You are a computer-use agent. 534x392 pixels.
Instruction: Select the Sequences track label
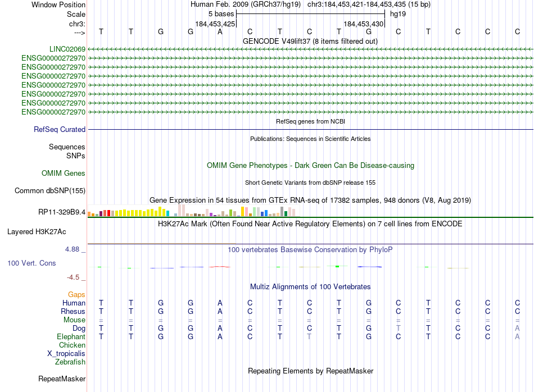(x=67, y=147)
